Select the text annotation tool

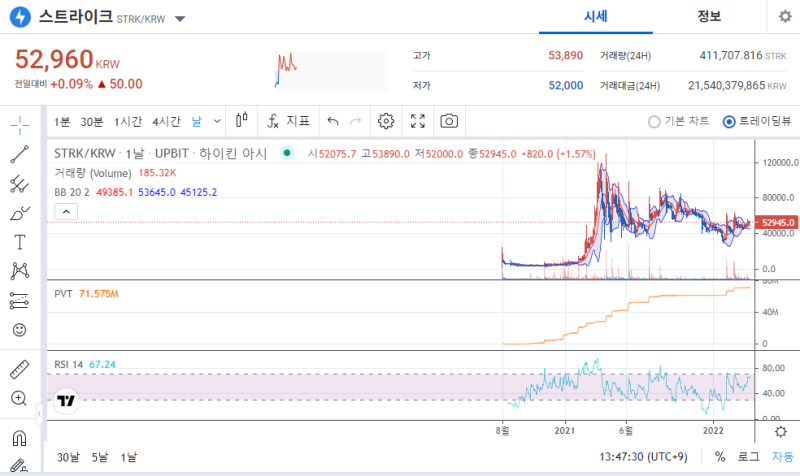coord(19,242)
